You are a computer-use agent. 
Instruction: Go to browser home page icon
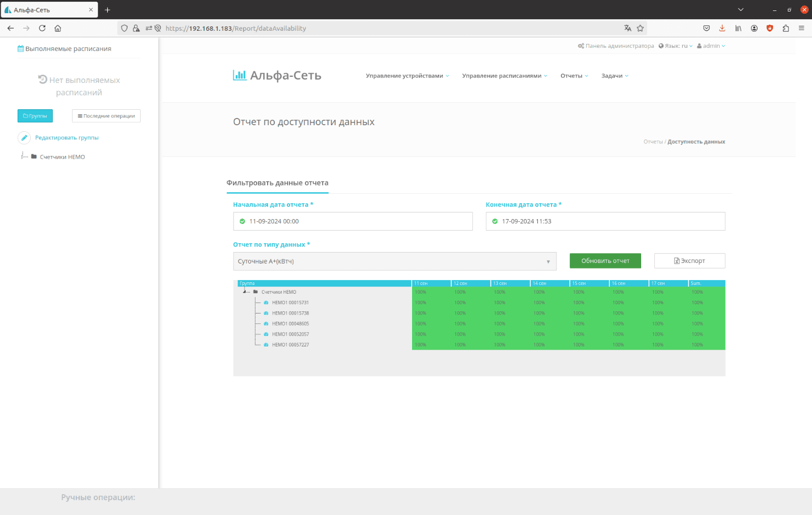coord(58,28)
